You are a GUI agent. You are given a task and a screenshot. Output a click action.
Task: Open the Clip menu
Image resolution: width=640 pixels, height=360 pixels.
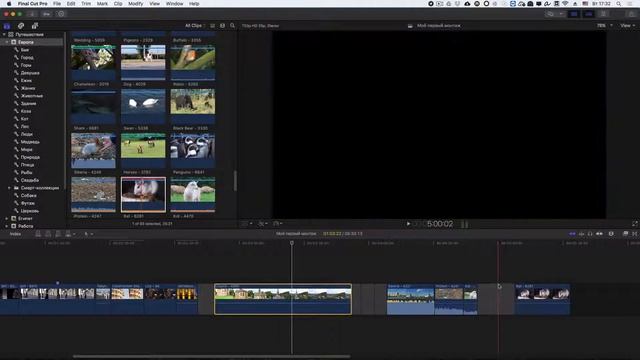[118, 4]
